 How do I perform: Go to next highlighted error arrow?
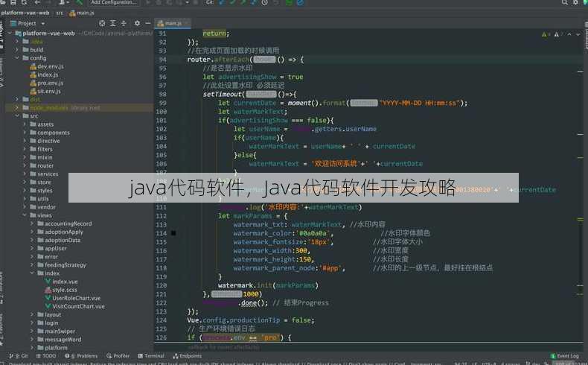578,34
